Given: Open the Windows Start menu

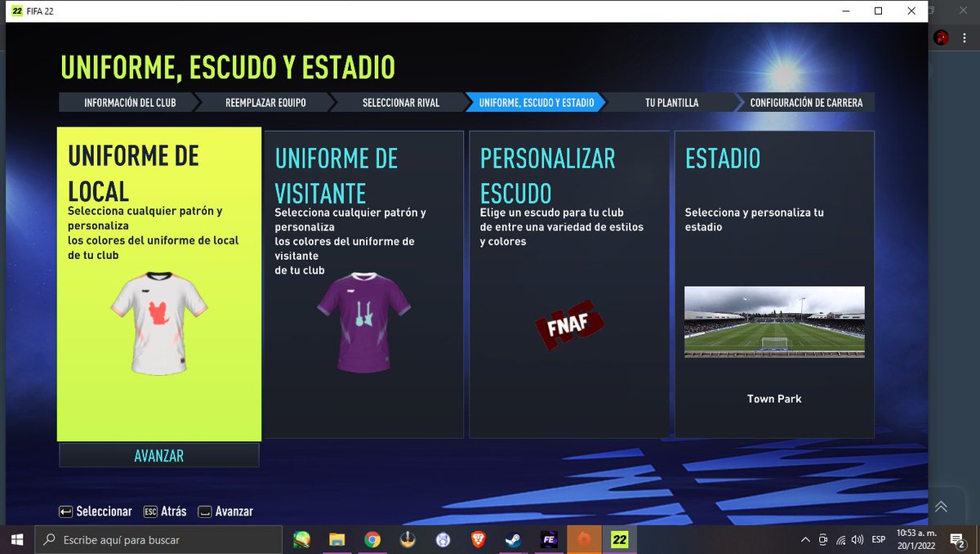Looking at the screenshot, I should (x=18, y=539).
